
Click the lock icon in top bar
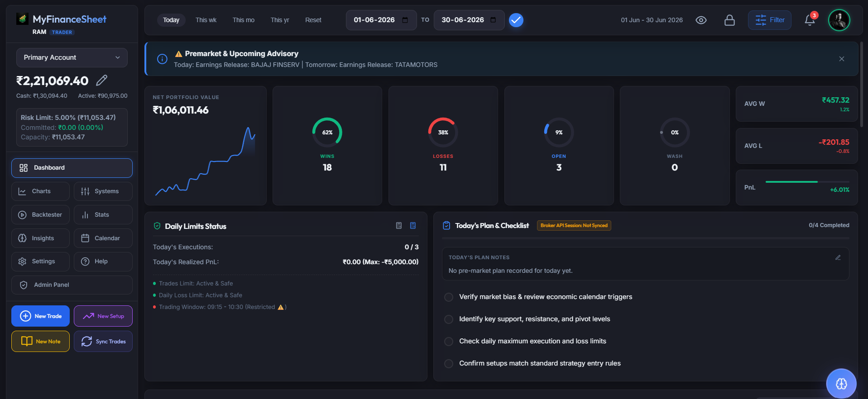tap(729, 20)
